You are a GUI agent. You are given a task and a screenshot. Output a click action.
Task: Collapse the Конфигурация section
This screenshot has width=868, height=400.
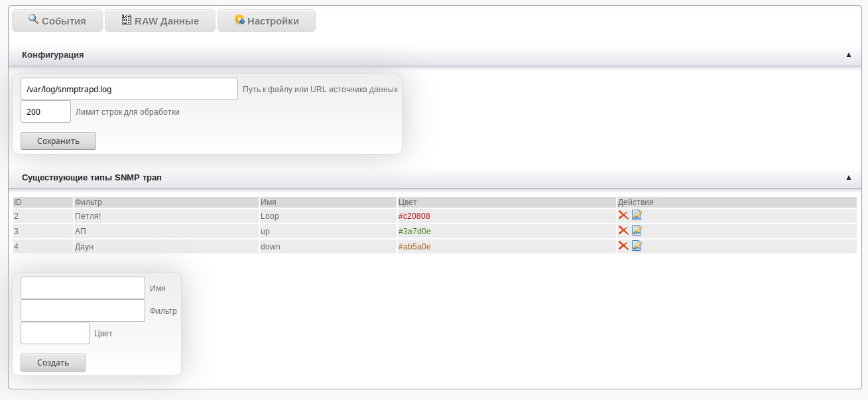[848, 55]
